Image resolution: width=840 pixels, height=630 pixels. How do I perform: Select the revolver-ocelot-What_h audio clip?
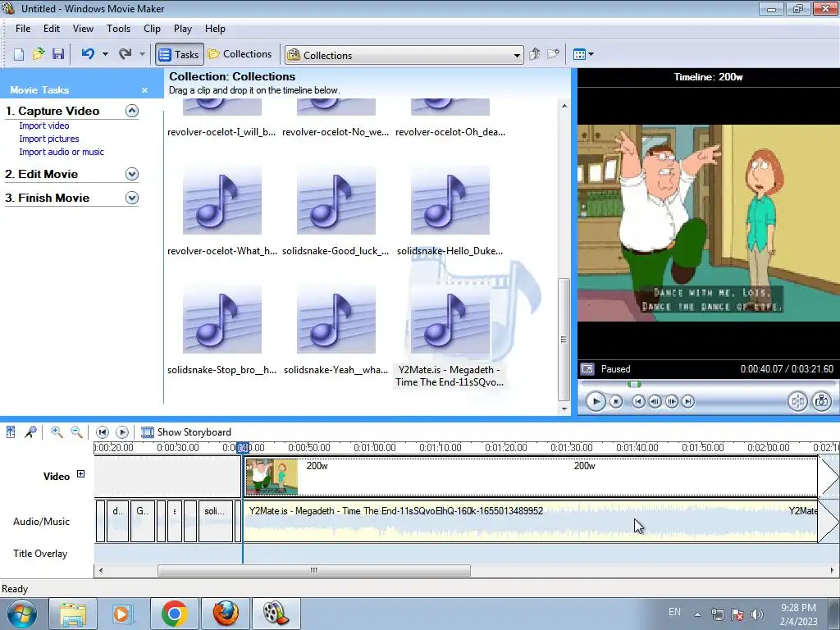point(222,212)
